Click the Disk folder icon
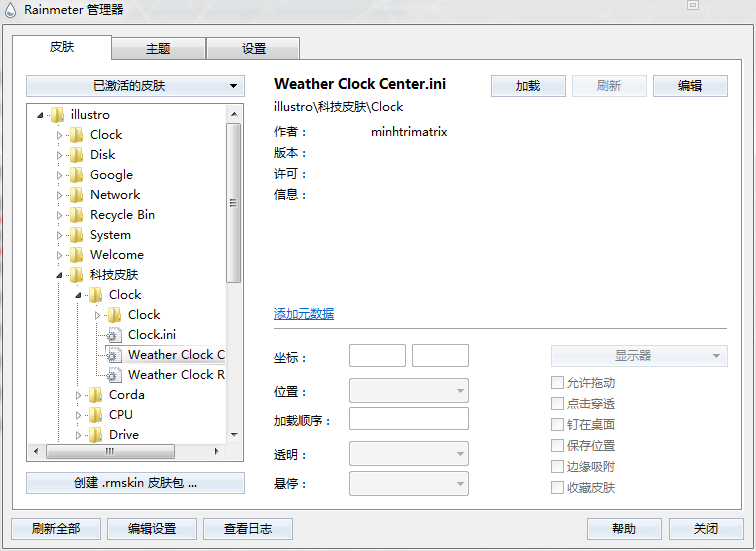 click(76, 155)
